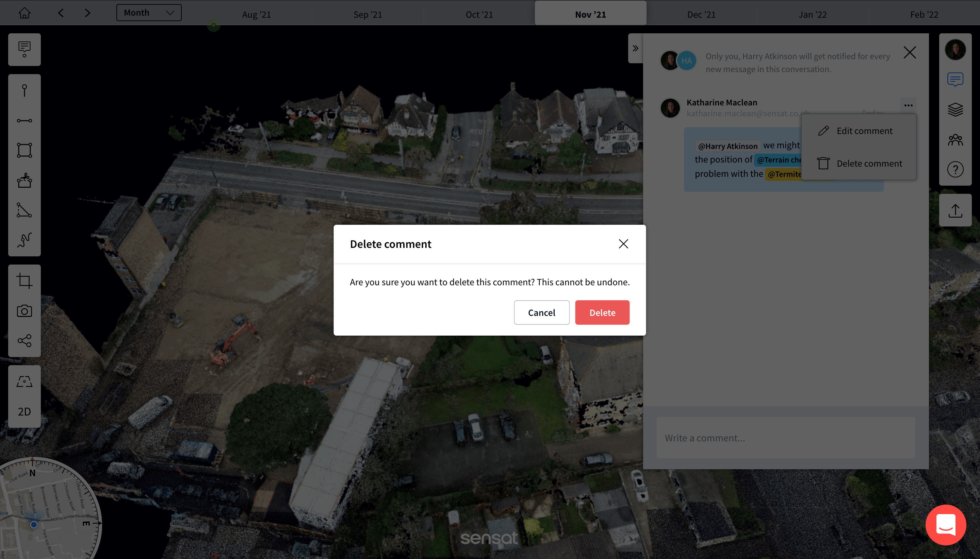Close the Delete comment dialog
Image resolution: width=980 pixels, height=559 pixels.
[x=623, y=244]
